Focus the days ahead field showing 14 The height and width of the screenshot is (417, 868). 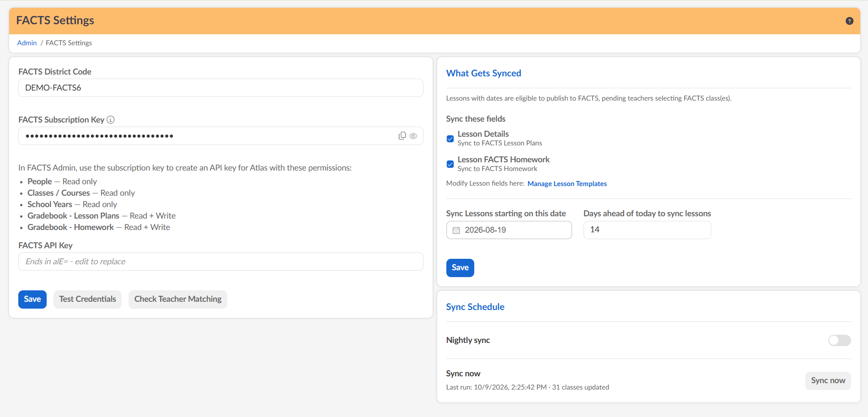tap(647, 230)
